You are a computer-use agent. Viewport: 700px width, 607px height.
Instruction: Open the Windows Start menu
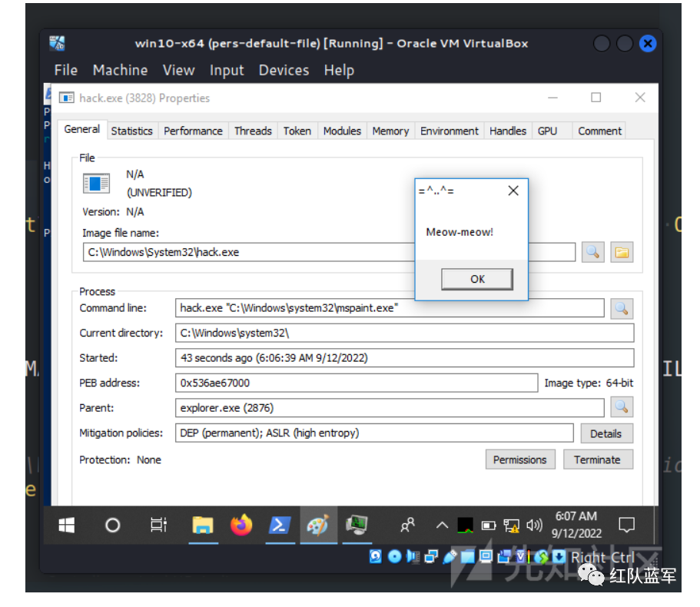click(x=67, y=525)
